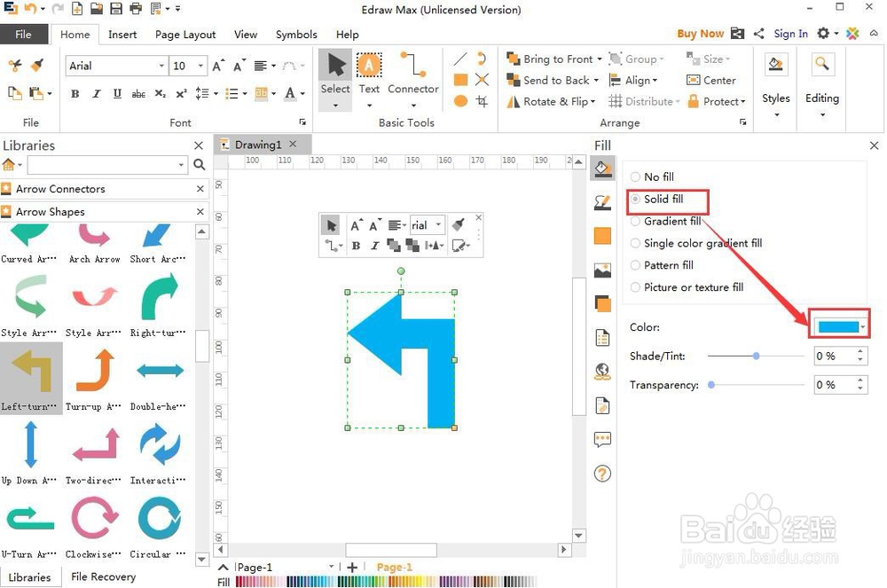Click the Buy Now link
Image resolution: width=887 pixels, height=588 pixels.
701,34
